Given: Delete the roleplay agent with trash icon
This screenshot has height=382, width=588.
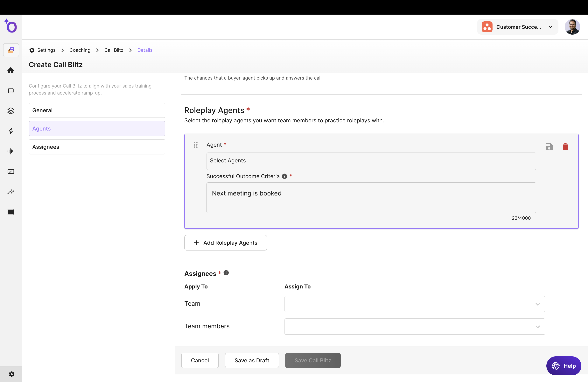Looking at the screenshot, I should pos(565,147).
